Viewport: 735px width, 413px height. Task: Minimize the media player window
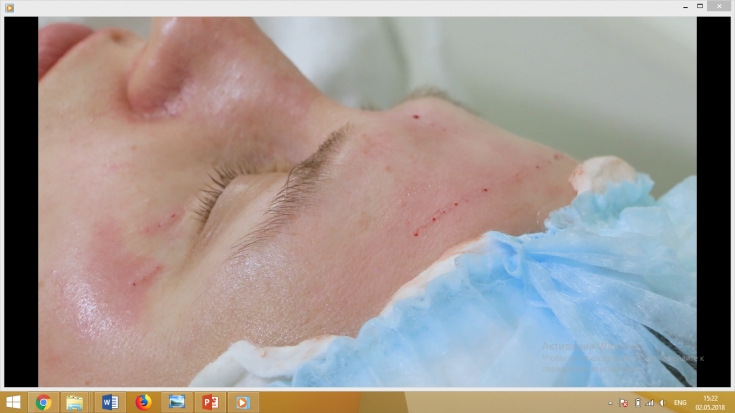click(659, 7)
